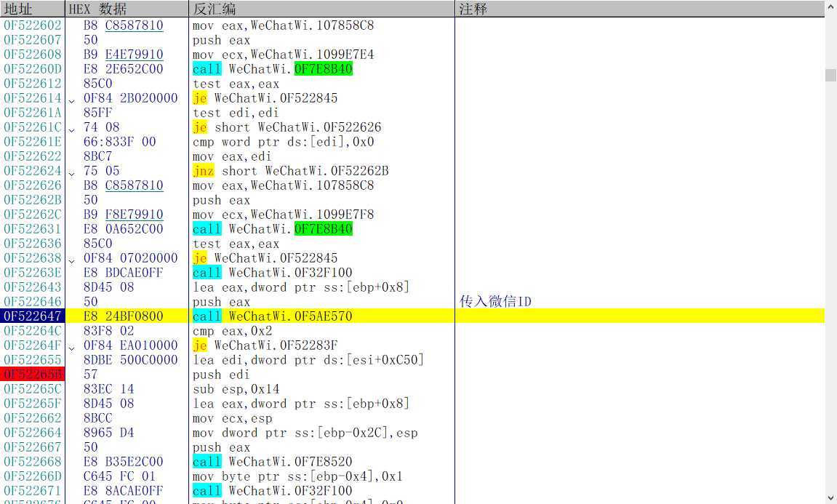Select address 0F522608

tap(33, 55)
